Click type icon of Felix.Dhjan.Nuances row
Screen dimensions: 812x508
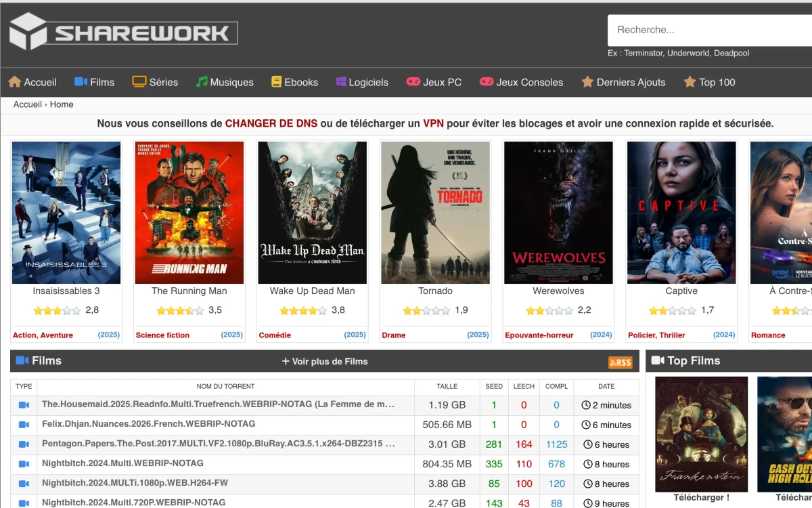click(24, 425)
